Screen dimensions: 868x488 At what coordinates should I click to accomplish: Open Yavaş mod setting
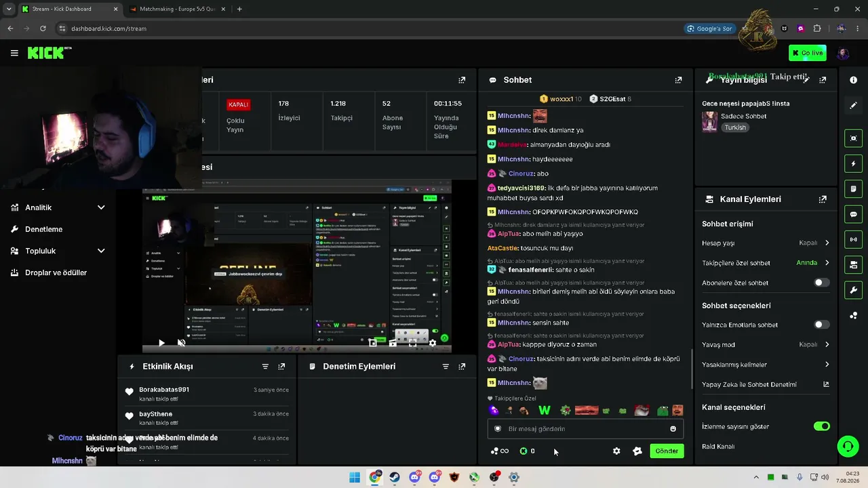(766, 344)
